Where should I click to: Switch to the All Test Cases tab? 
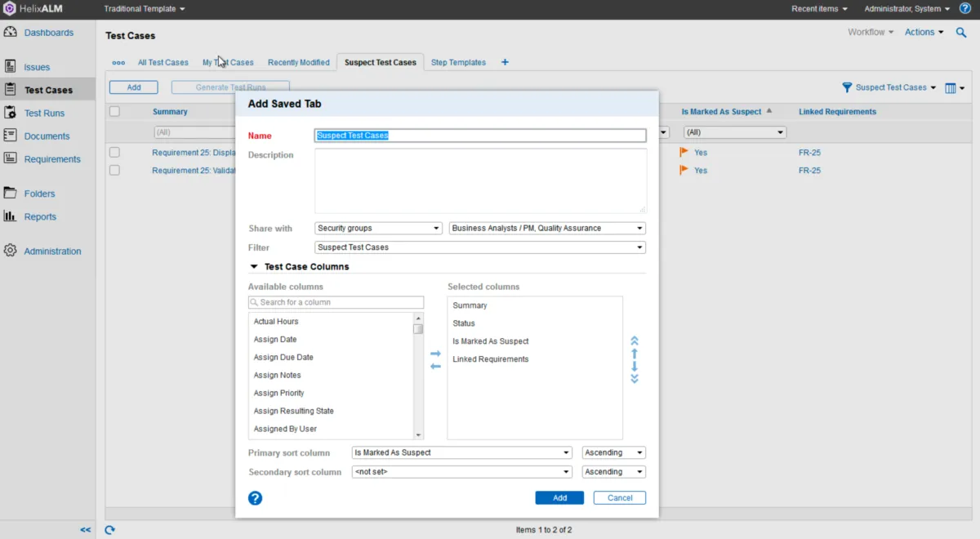(x=163, y=62)
